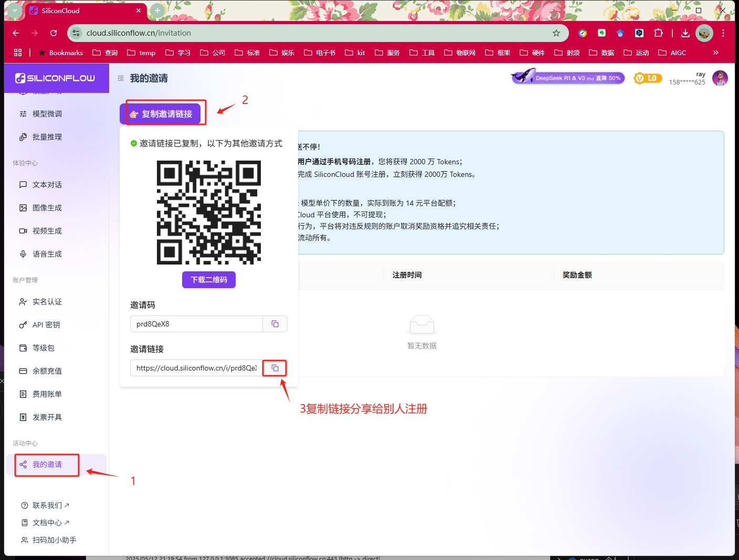Bookmark this page with star icon

point(556,33)
